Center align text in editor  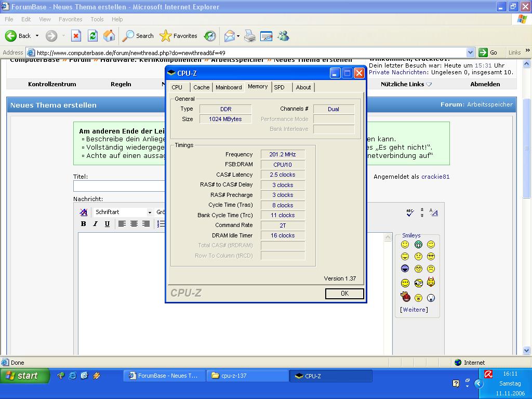[x=134, y=223]
